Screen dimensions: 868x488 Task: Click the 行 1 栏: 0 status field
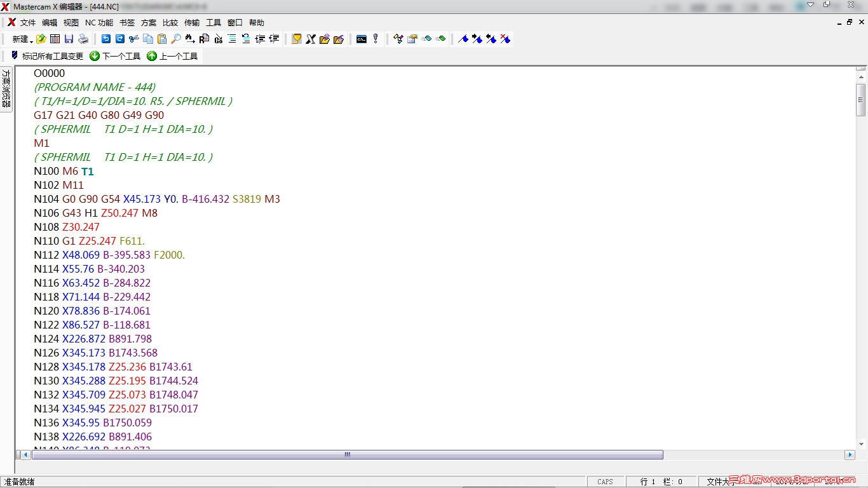pyautogui.click(x=661, y=482)
